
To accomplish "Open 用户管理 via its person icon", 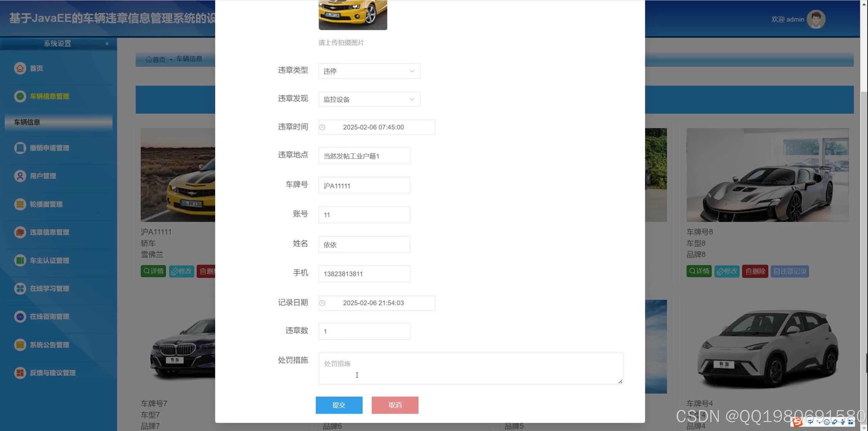I will click(x=20, y=176).
